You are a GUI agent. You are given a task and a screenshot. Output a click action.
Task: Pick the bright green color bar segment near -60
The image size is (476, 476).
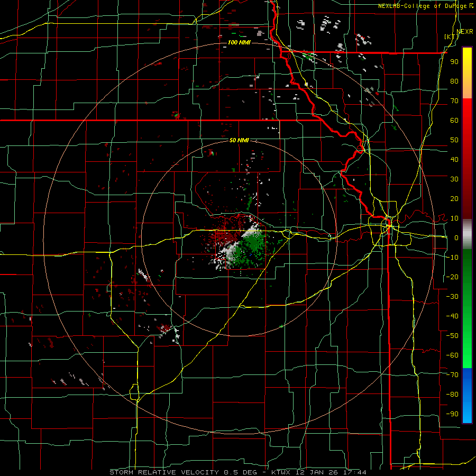467,352
